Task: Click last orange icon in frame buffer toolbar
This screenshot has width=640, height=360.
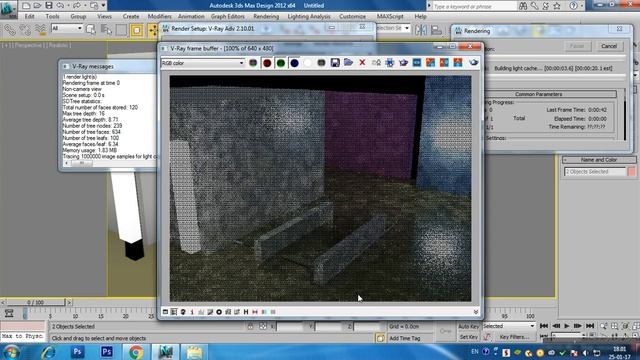Action: point(458,62)
